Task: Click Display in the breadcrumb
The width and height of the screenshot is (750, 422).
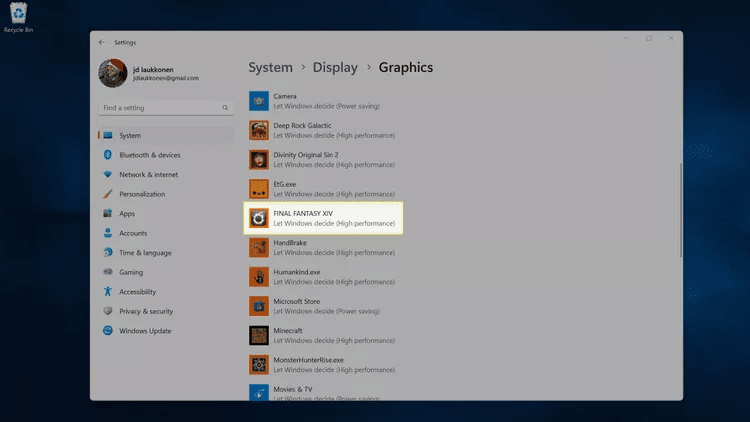Action: [x=335, y=67]
